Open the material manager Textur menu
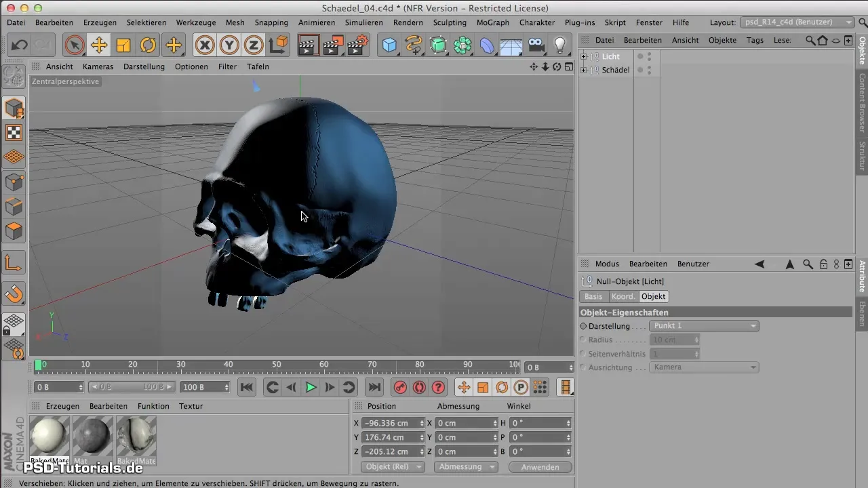 point(191,406)
